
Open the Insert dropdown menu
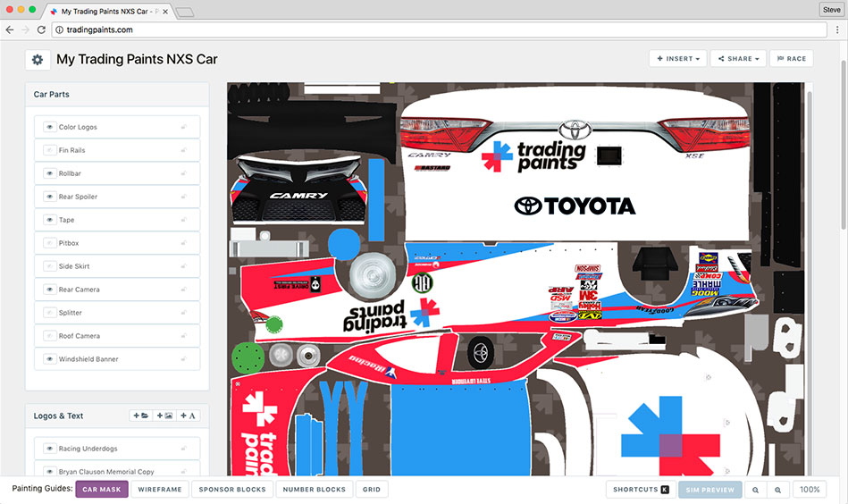678,58
